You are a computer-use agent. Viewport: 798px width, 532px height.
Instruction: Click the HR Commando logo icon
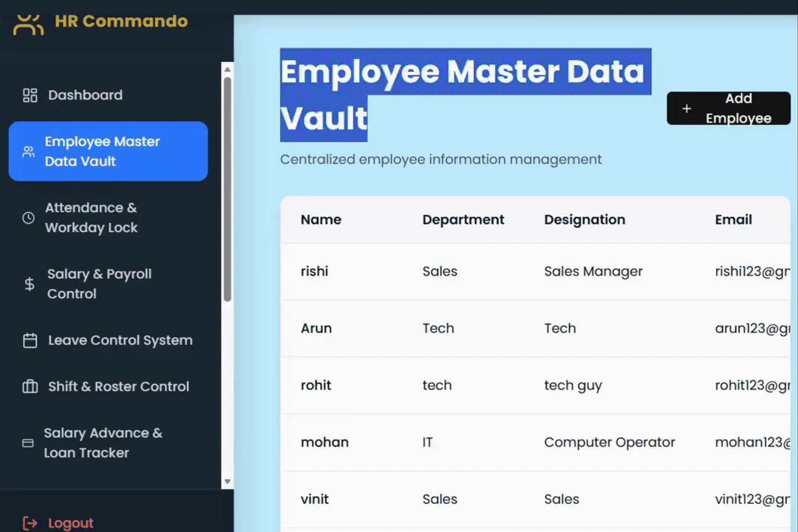point(29,22)
